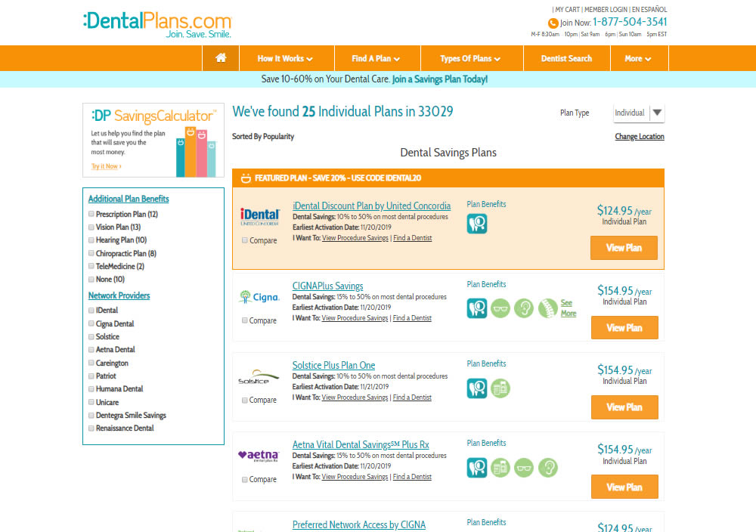Open the Plan Type Individual dropdown
The width and height of the screenshot is (756, 532).
(x=639, y=113)
